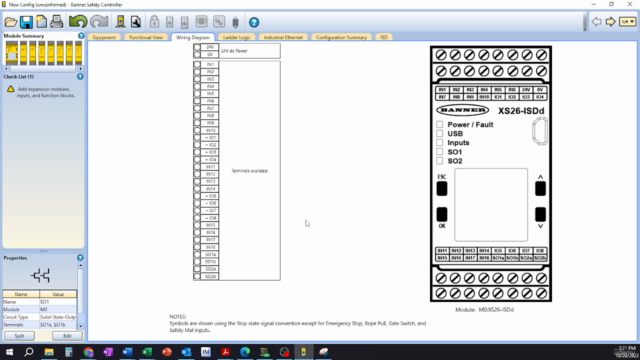Switch to the Functional View tab
This screenshot has height=360, width=640.
coord(146,37)
